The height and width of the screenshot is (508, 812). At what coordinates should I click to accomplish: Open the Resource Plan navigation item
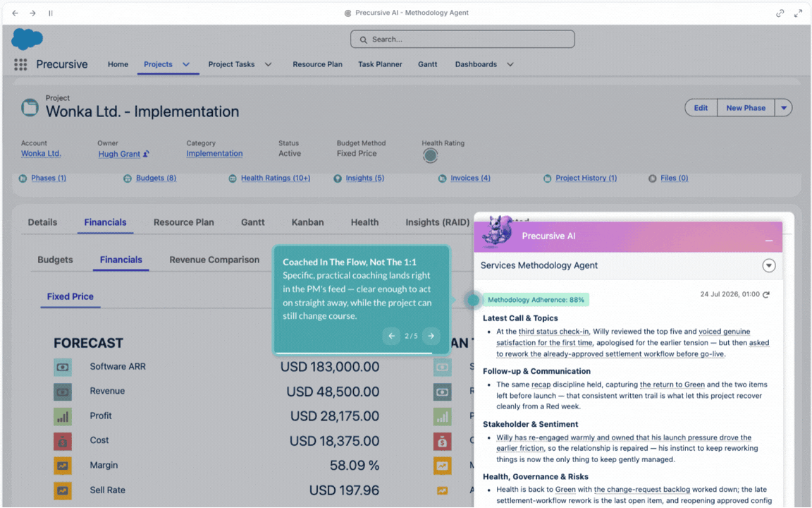(317, 64)
